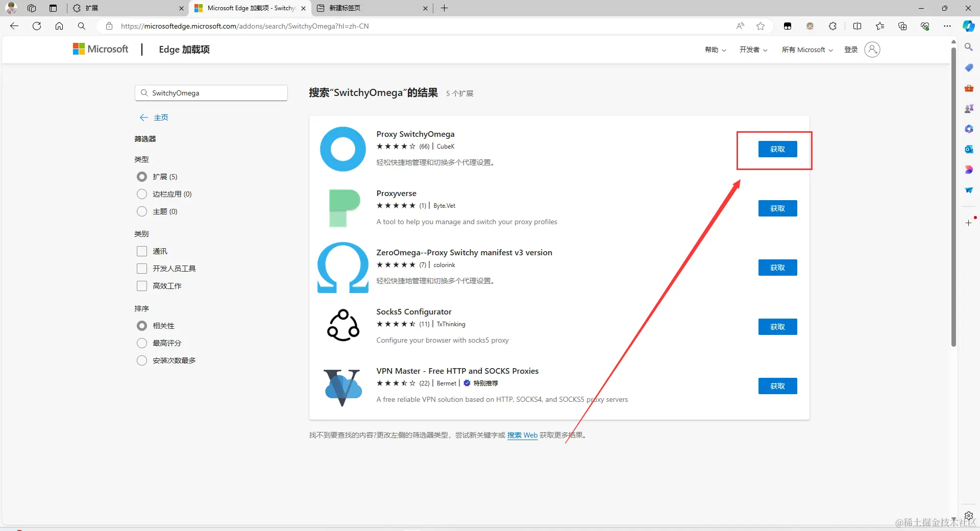Add this page to favorites star
Viewport: 980px width, 531px height.
pos(761,26)
